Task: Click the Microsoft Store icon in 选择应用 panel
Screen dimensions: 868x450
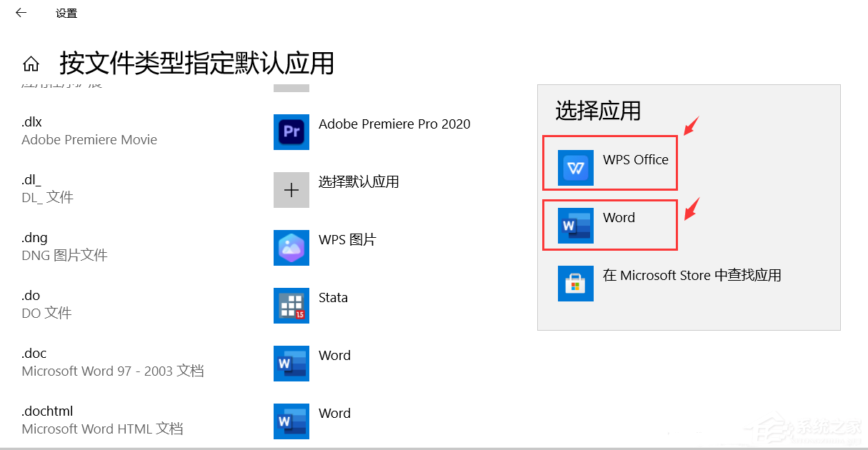Action: [575, 283]
